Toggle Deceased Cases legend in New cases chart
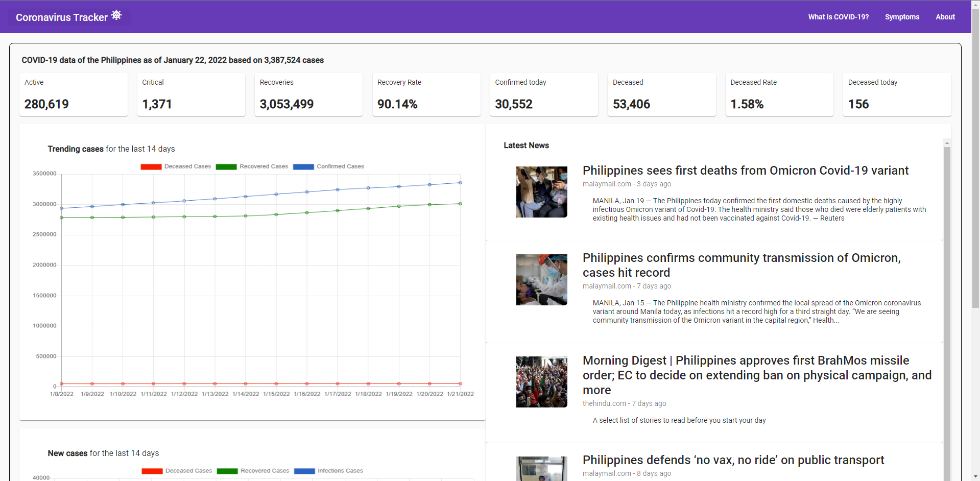 coord(177,471)
